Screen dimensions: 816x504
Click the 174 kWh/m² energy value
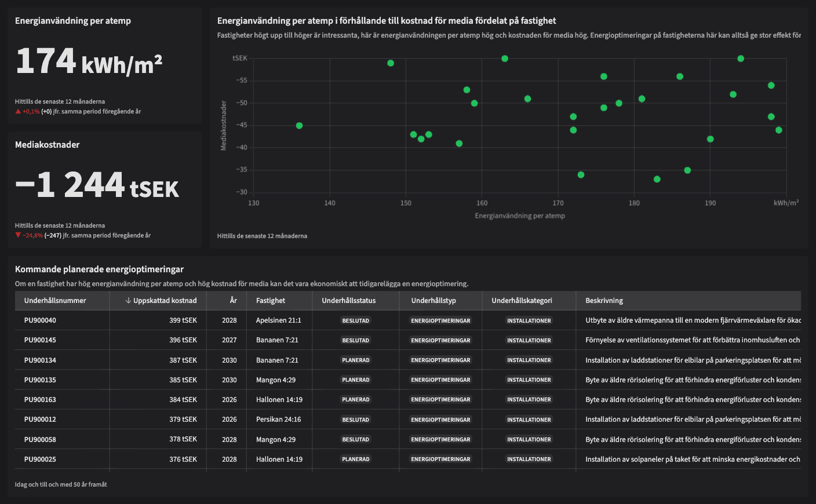[89, 62]
